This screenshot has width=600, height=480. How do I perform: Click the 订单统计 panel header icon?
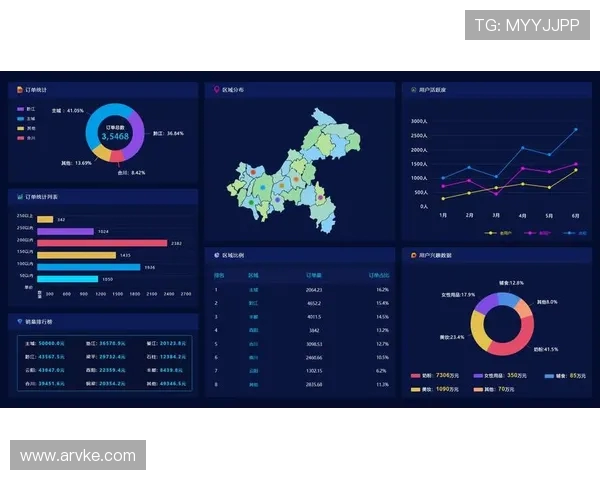pos(19,90)
